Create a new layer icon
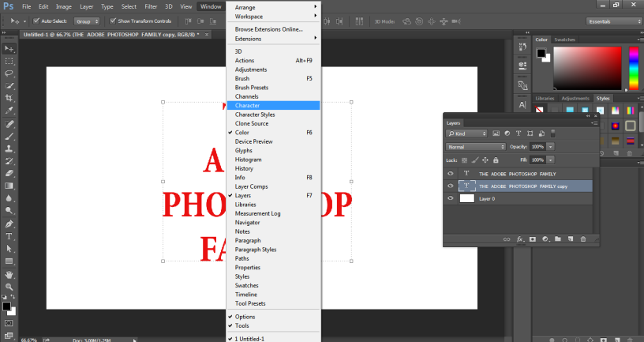The image size is (644, 342). [x=571, y=239]
